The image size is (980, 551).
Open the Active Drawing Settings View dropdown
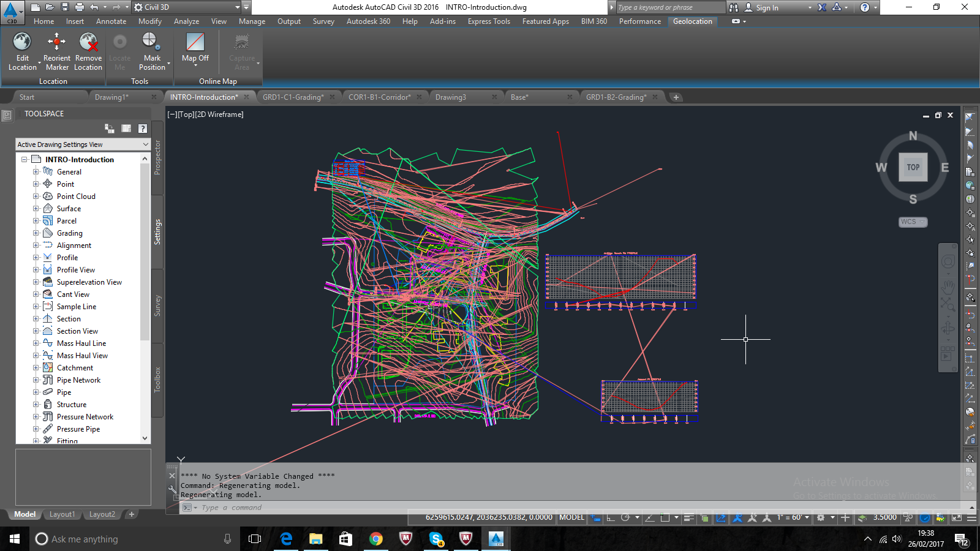coord(146,144)
